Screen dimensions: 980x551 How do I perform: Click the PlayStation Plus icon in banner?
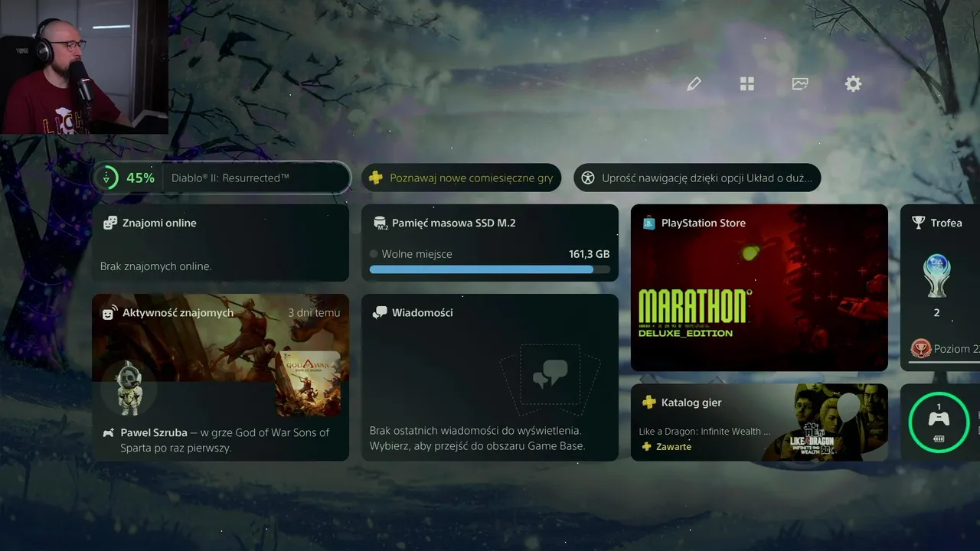pos(376,178)
